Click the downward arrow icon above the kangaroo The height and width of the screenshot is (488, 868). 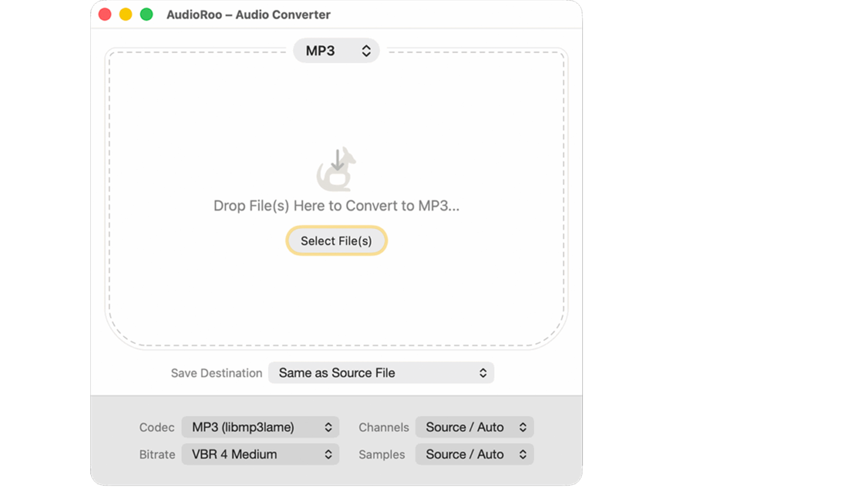click(338, 159)
